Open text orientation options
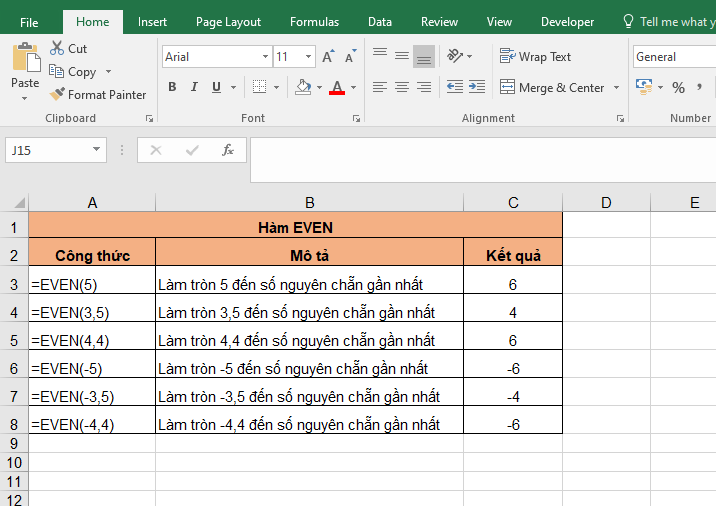The width and height of the screenshot is (716, 506). pos(455,56)
